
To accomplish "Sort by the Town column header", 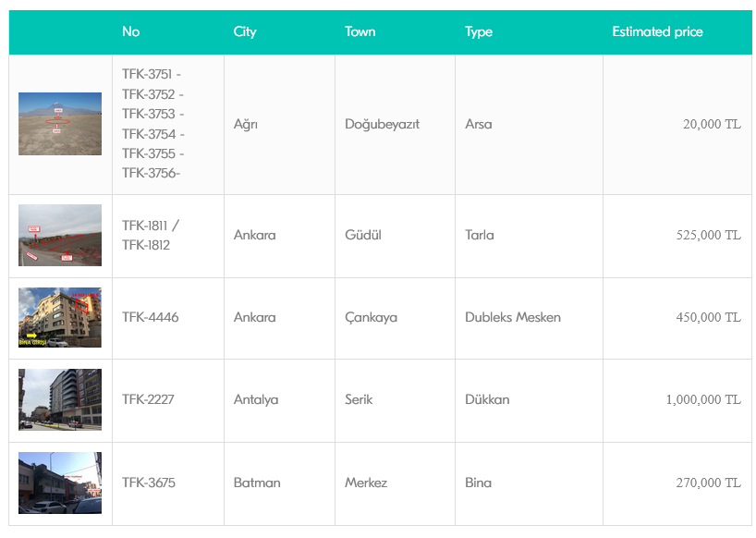I will 360,31.
